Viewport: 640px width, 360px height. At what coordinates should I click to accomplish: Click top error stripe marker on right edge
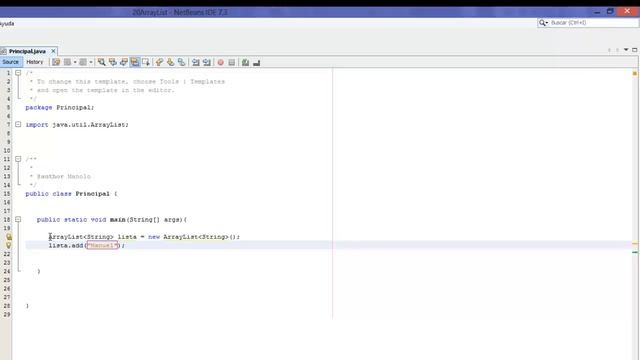tap(635, 73)
